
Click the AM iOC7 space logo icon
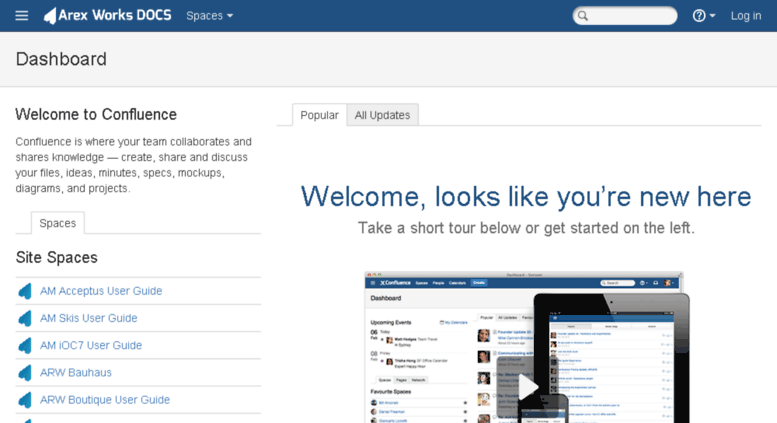[25, 345]
